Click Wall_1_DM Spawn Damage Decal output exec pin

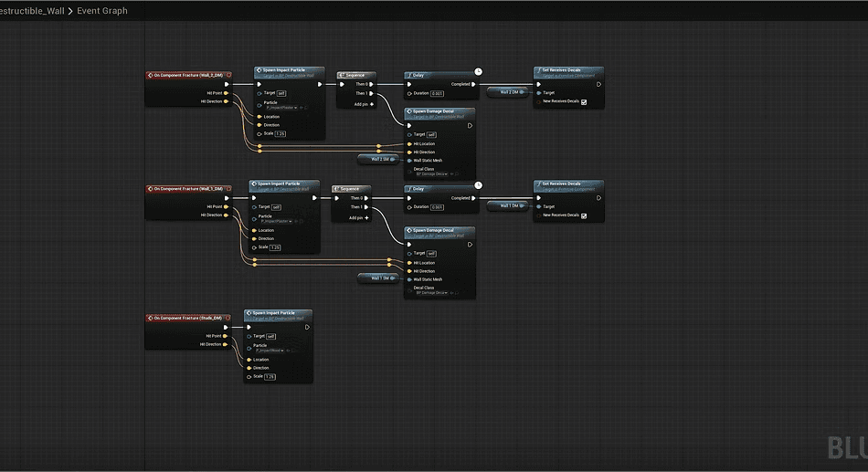coord(470,245)
